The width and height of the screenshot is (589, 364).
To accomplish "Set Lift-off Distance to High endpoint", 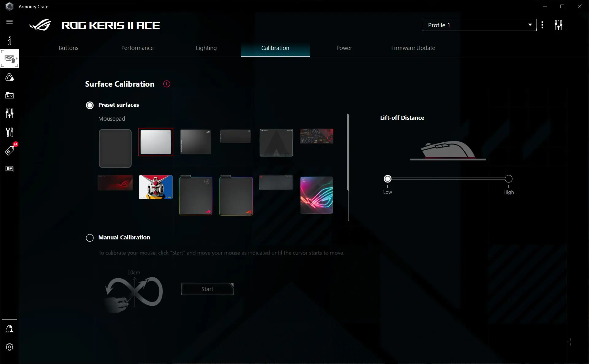I will point(509,179).
